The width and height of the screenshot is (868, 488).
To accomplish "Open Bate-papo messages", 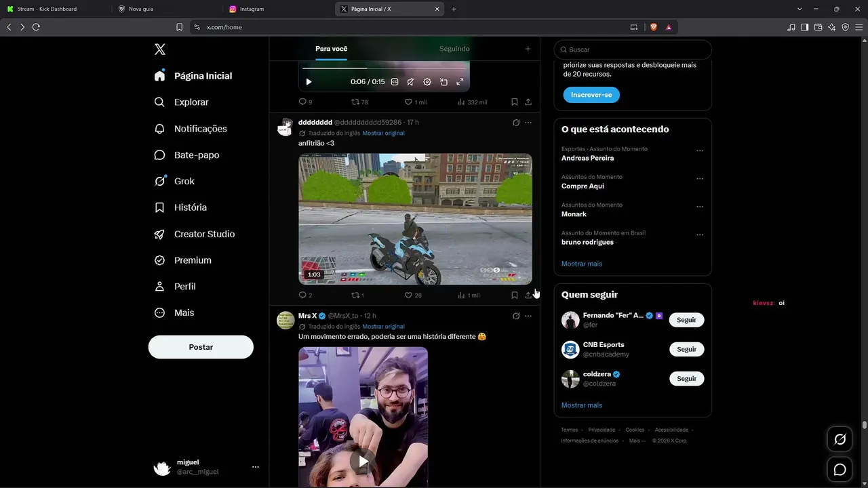I will (186, 155).
